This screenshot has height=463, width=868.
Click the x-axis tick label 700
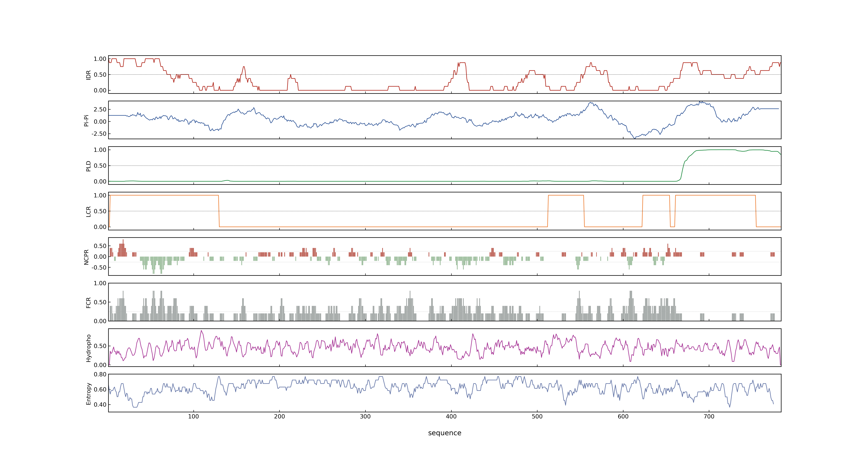click(x=709, y=416)
